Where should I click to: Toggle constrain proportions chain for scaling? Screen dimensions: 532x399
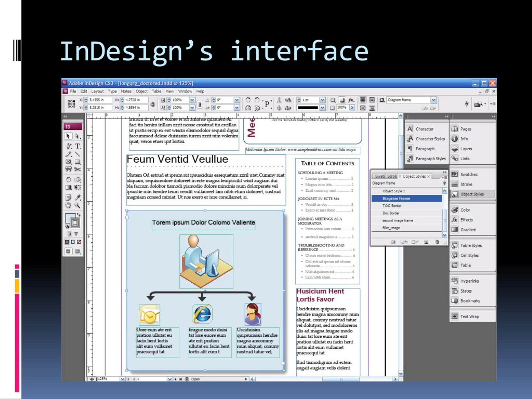tap(200, 104)
